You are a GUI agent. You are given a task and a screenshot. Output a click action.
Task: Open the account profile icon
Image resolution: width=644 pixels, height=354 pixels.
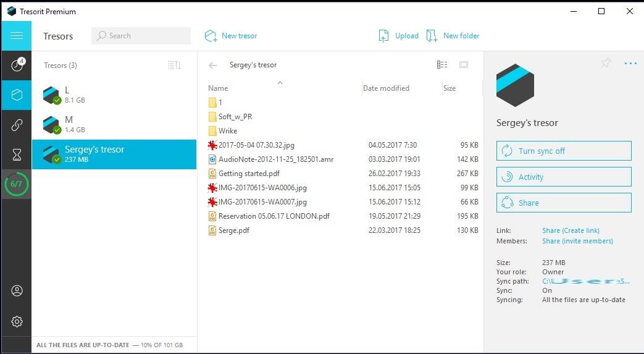pos(17,291)
